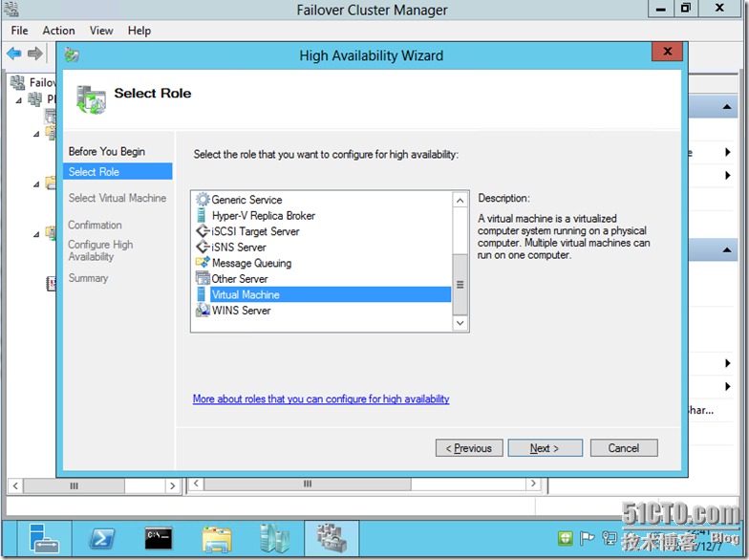Viewport: 749px width, 560px height.
Task: Collapse the cluster node in the tree
Action: [x=19, y=100]
